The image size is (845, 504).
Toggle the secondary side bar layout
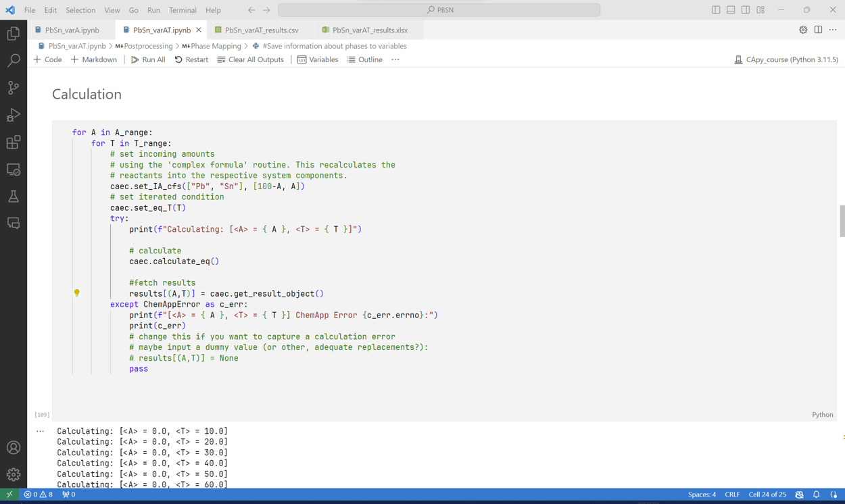[746, 10]
